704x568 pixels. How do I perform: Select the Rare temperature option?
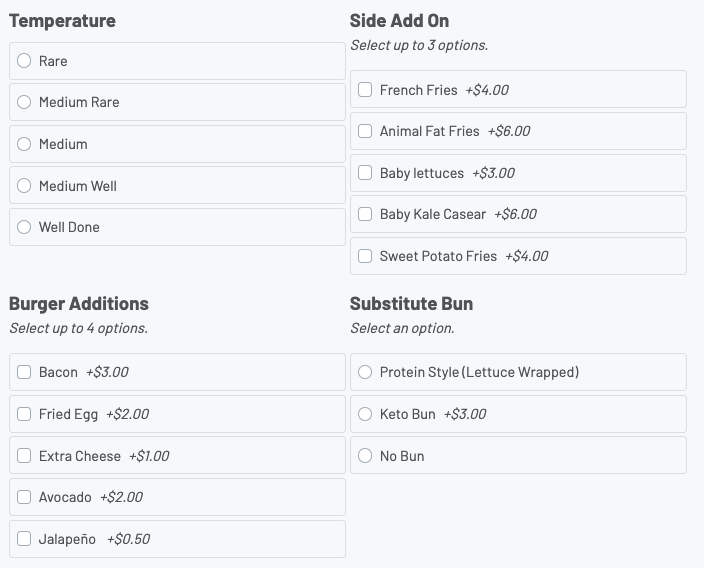[x=24, y=61]
